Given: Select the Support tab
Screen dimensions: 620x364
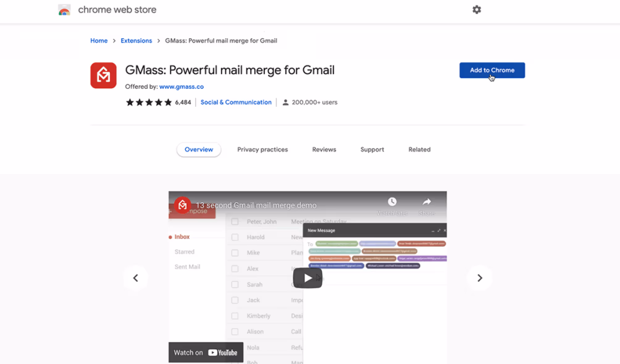Looking at the screenshot, I should 372,150.
